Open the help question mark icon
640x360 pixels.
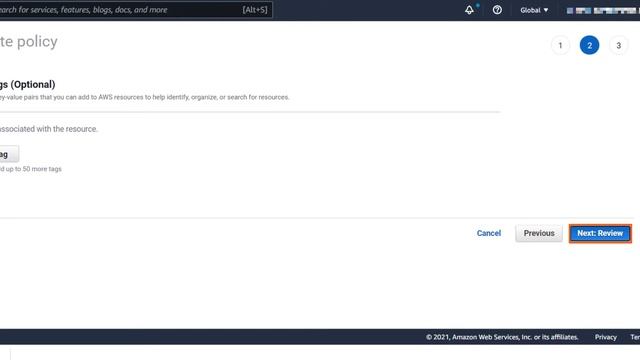pos(497,10)
